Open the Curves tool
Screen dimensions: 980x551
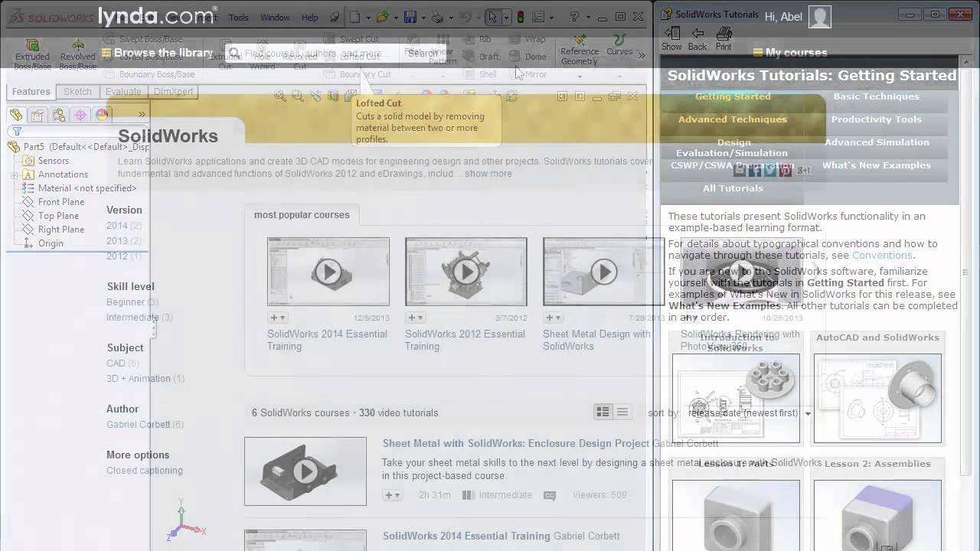point(619,45)
